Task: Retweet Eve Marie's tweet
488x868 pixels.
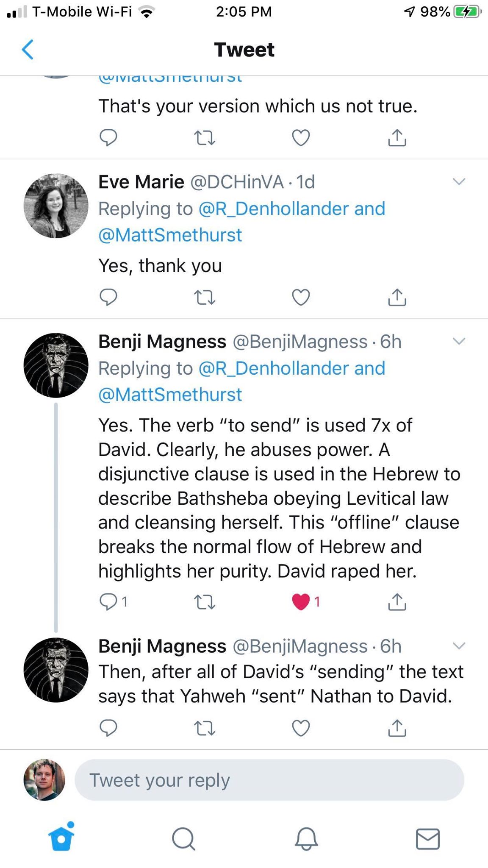Action: click(205, 297)
